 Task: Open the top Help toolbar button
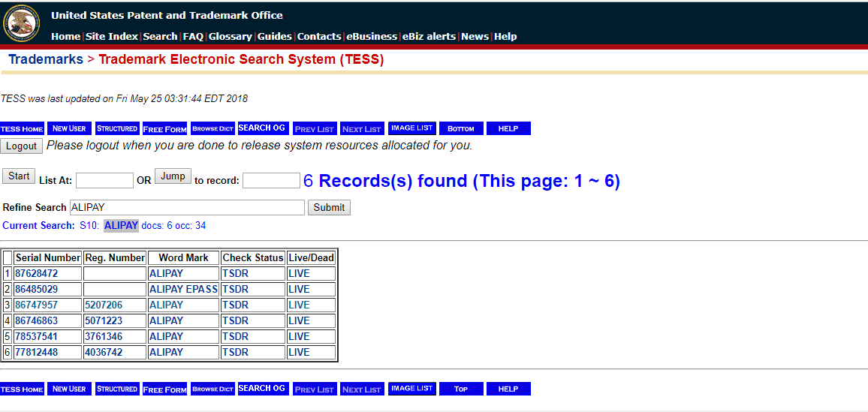pyautogui.click(x=508, y=128)
